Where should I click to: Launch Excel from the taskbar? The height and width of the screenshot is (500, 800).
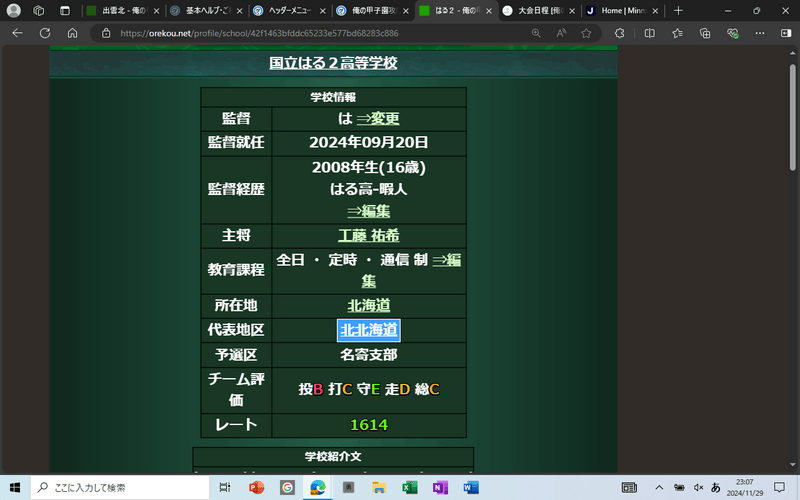point(409,487)
